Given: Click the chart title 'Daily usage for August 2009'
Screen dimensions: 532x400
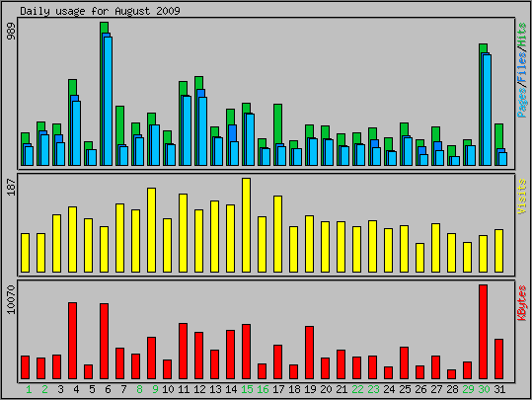Looking at the screenshot, I should pyautogui.click(x=100, y=11).
